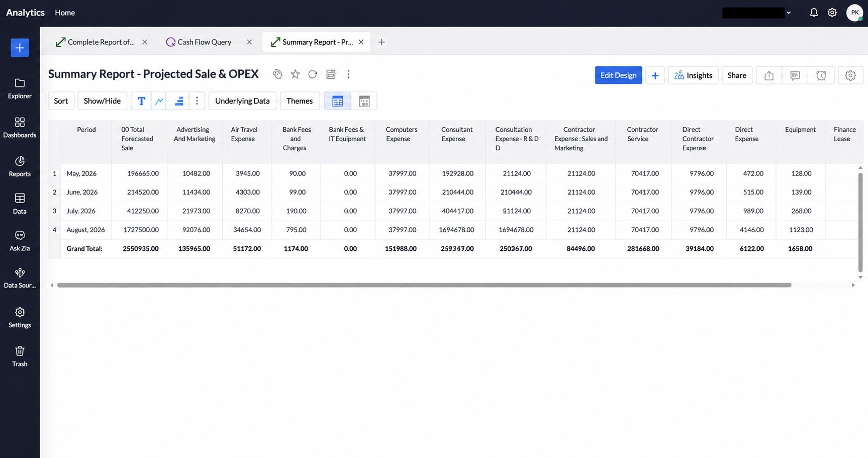Close the Summary Report tab
This screenshot has height=458, width=868.
click(x=361, y=42)
